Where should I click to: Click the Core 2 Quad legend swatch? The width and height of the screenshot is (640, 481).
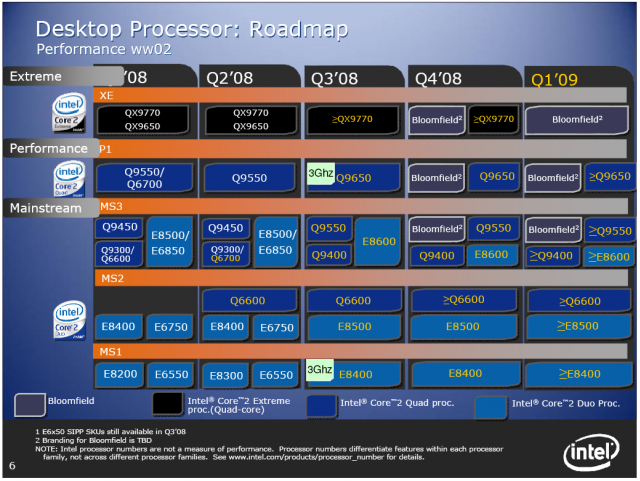tap(321, 405)
